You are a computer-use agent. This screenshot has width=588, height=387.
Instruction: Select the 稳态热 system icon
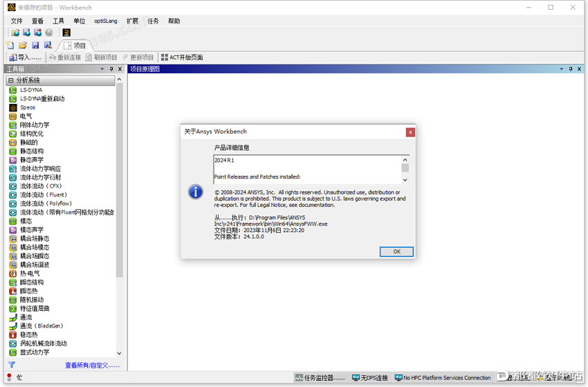(x=12, y=335)
